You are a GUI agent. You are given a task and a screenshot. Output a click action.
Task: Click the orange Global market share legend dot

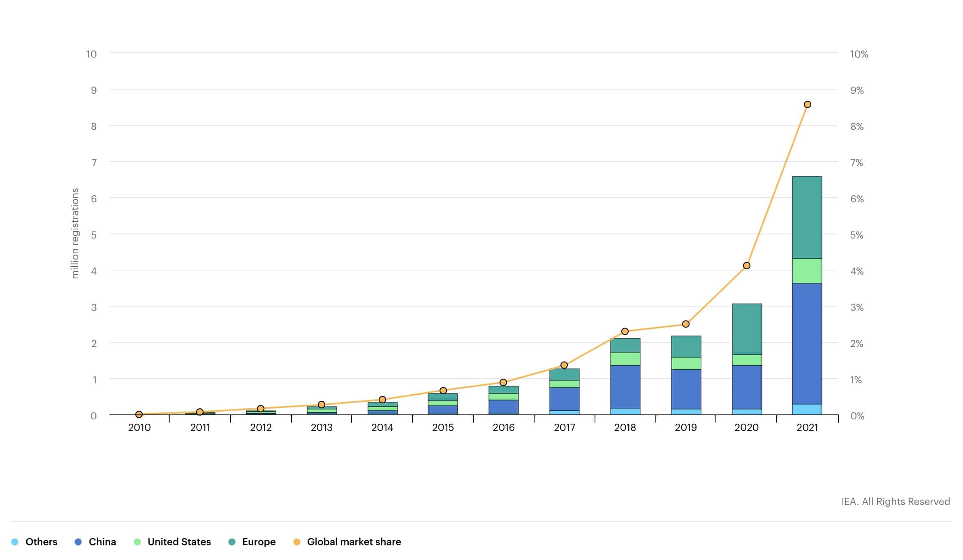297,542
